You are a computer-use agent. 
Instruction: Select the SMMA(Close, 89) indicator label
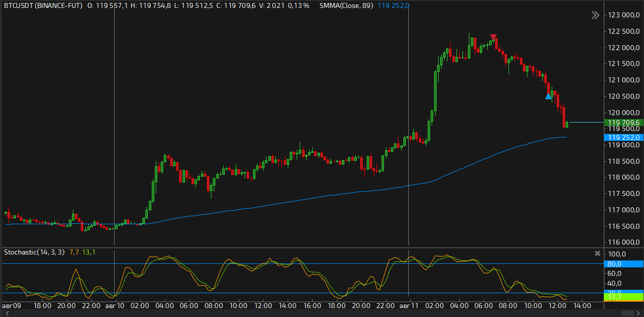click(346, 5)
